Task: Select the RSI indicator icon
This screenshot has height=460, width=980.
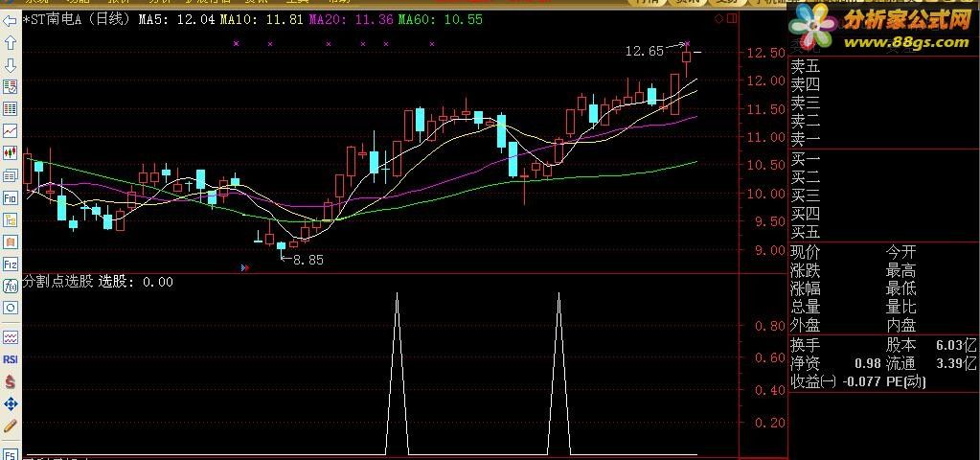Action: [10, 360]
